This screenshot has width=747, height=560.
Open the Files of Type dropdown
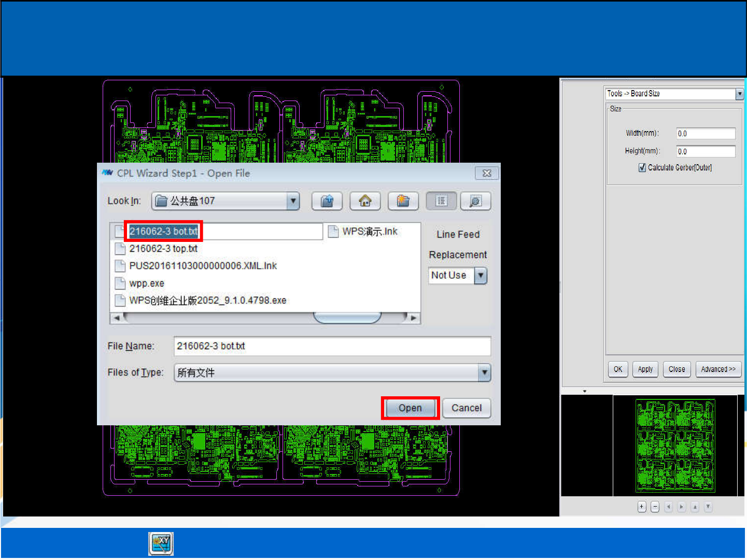[485, 372]
